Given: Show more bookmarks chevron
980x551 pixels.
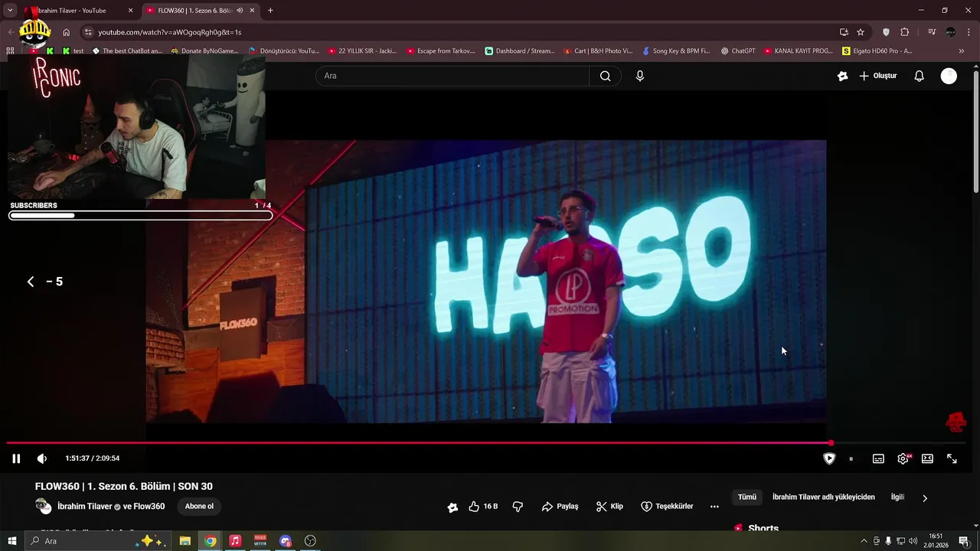Looking at the screenshot, I should point(962,51).
